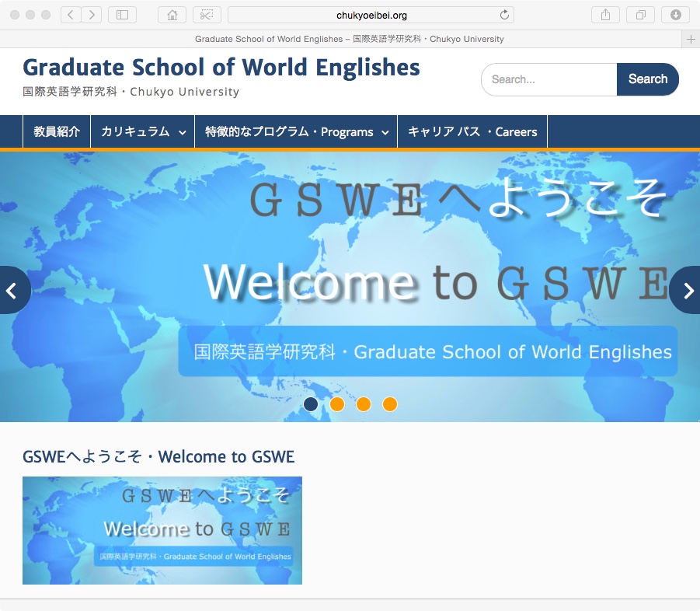Viewport: 700px width, 611px height.
Task: Select the first slider dot
Action: [x=311, y=404]
